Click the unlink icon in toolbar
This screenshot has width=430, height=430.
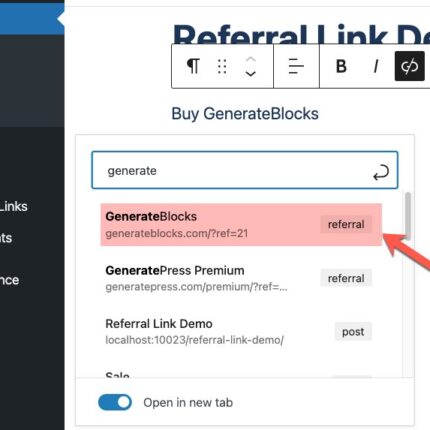(410, 66)
